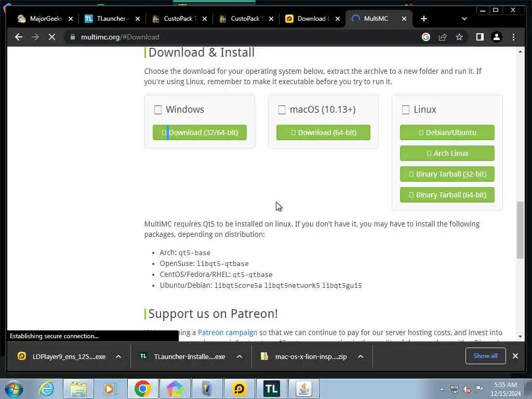Open the Chrome profile menu

[x=496, y=37]
